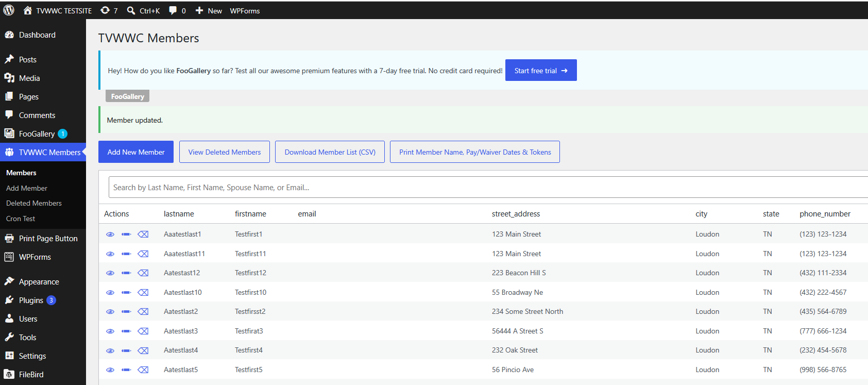Edit member Aatestlast10 with the pencil icon
This screenshot has height=385, width=868.
(x=126, y=292)
